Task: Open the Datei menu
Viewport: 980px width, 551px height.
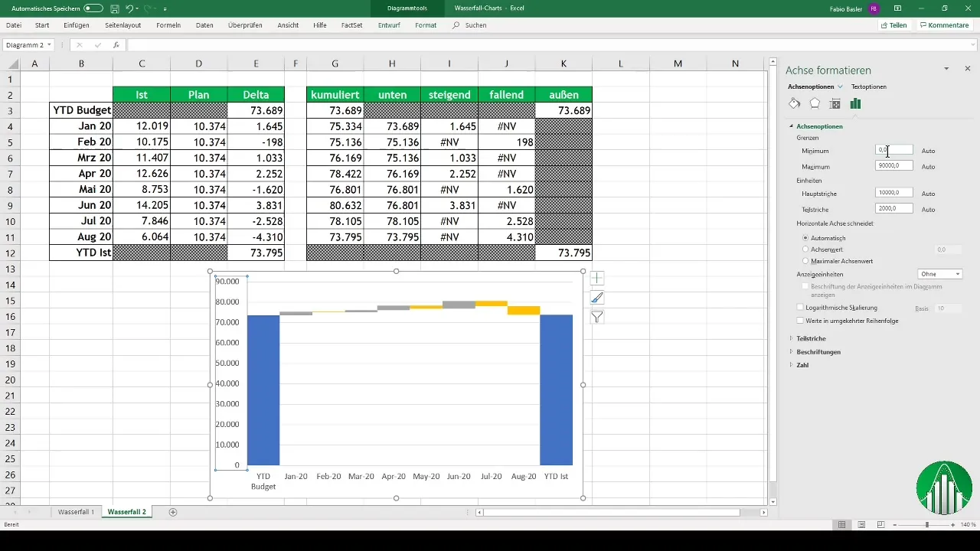Action: pos(14,25)
